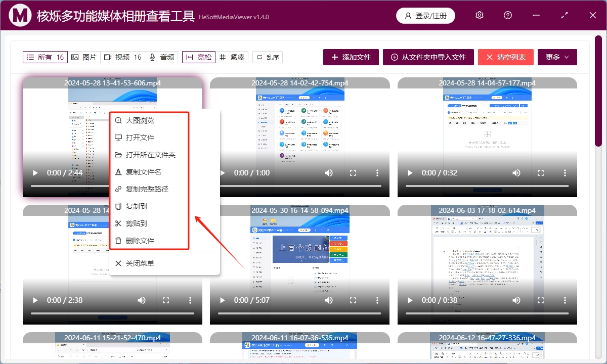
Task: Play the 2024-05-28 14-04-57-177.mp4 video
Action: point(409,173)
